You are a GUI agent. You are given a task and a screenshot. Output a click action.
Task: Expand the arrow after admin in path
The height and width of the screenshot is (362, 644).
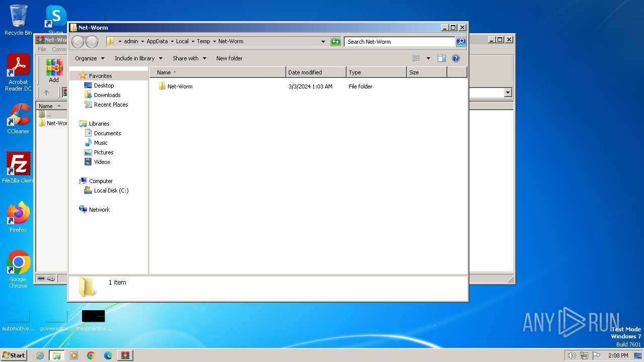pos(142,42)
